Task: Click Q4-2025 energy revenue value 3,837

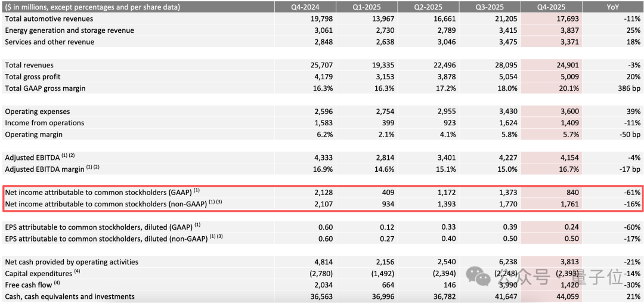Action: pyautogui.click(x=570, y=30)
